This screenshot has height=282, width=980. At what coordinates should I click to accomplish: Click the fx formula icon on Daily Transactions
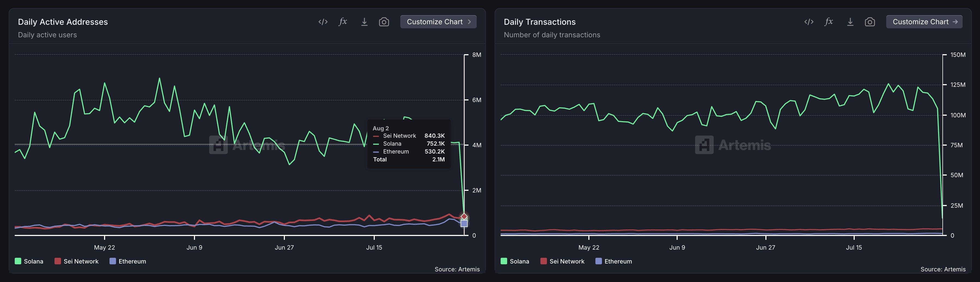[x=829, y=22]
